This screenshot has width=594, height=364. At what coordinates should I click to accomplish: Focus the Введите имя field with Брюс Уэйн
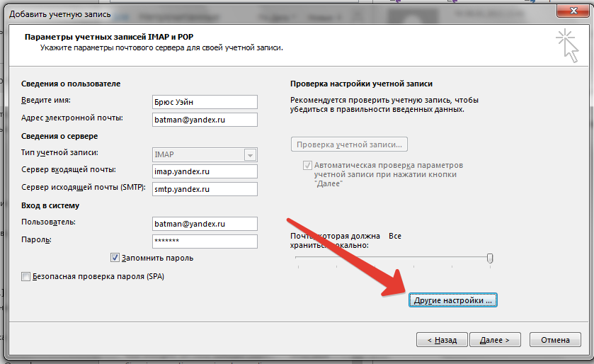pyautogui.click(x=204, y=102)
